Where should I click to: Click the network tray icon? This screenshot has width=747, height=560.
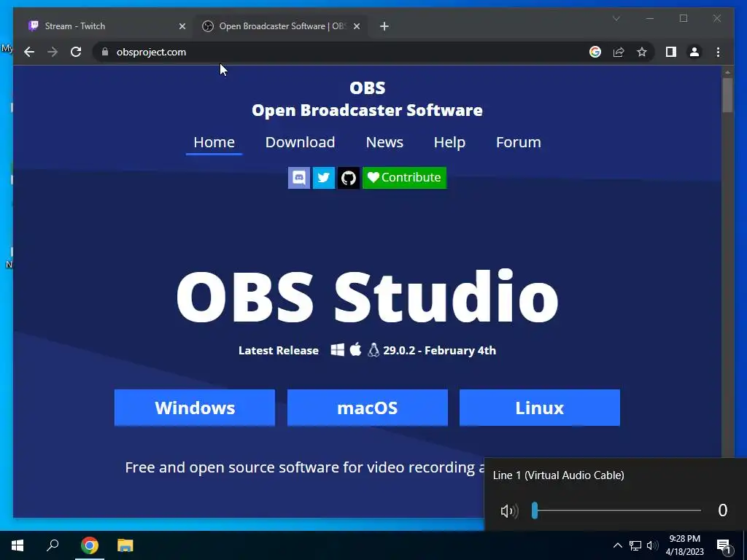[x=635, y=545]
